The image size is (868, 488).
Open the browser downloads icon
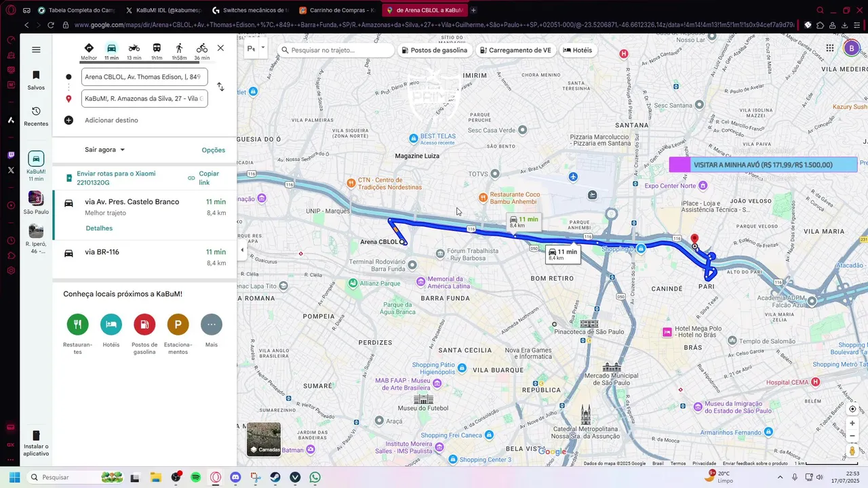click(x=845, y=25)
